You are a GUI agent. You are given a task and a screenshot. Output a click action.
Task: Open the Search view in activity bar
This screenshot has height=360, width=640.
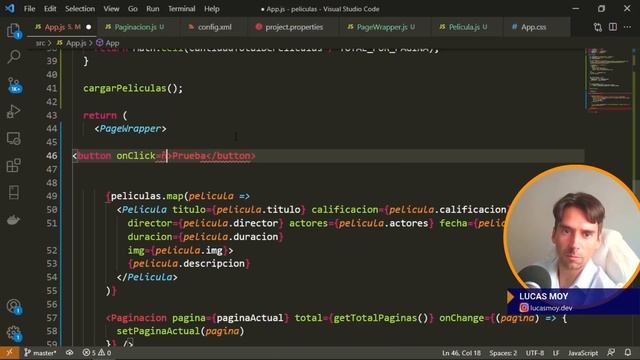pos(14,57)
